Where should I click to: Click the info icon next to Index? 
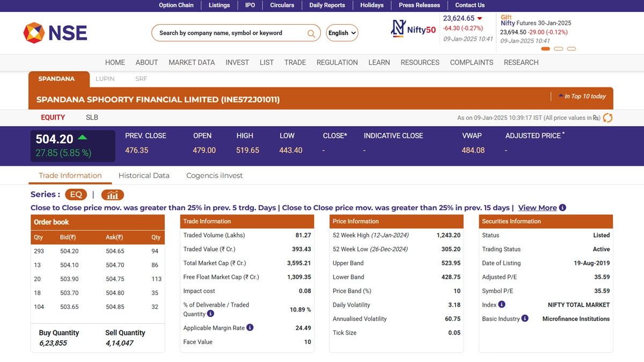[x=502, y=305]
